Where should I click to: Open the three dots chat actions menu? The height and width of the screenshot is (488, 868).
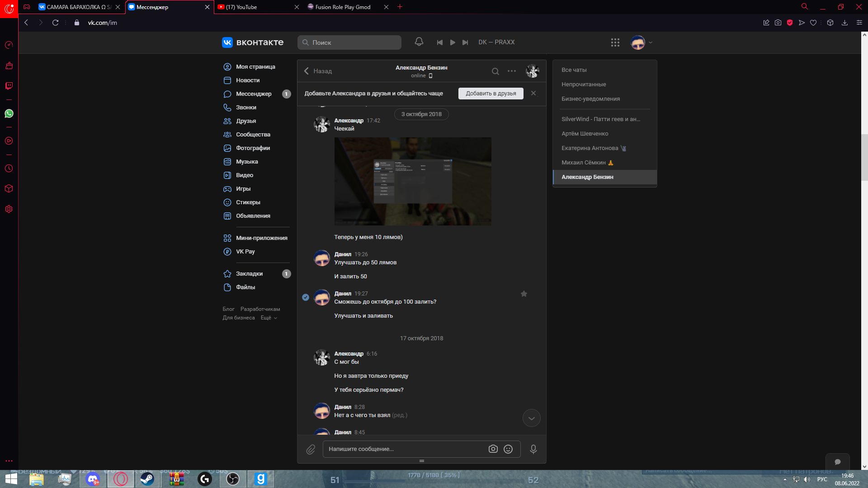point(512,71)
